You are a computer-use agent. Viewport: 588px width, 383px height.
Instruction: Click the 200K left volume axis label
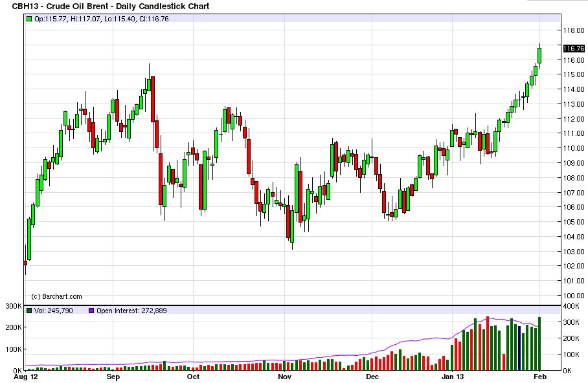click(14, 327)
